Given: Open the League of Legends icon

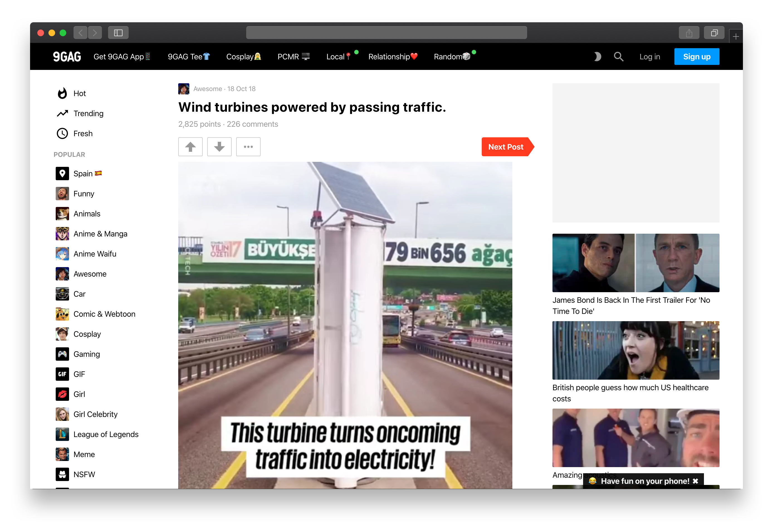Looking at the screenshot, I should 62,434.
